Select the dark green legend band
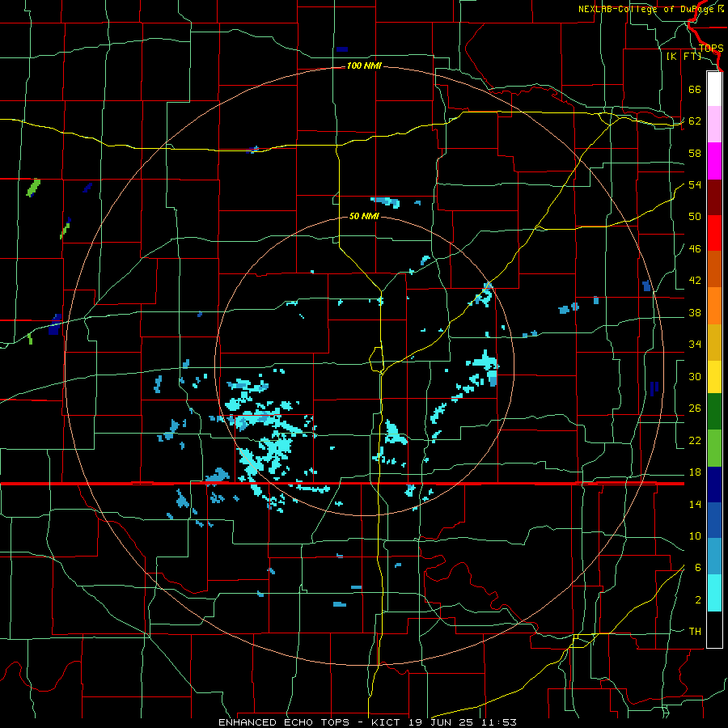The image size is (728, 728). [714, 412]
